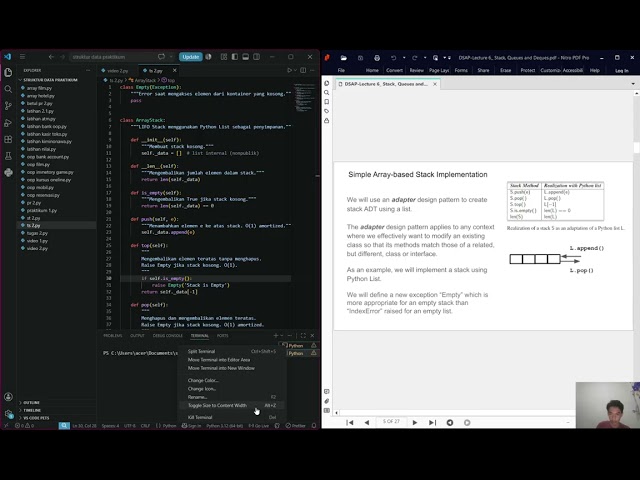Select Kill Terminal in the context menu
640x480 pixels.
click(x=232, y=418)
